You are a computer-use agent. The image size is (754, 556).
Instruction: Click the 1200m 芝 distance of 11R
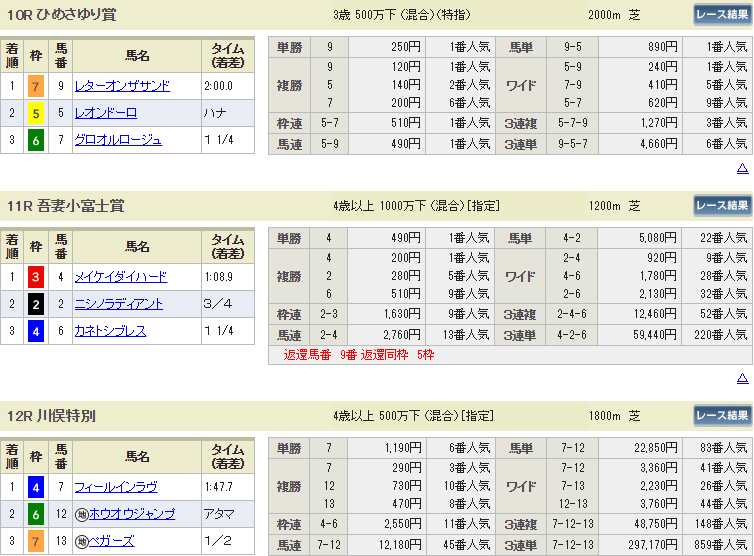coord(614,206)
